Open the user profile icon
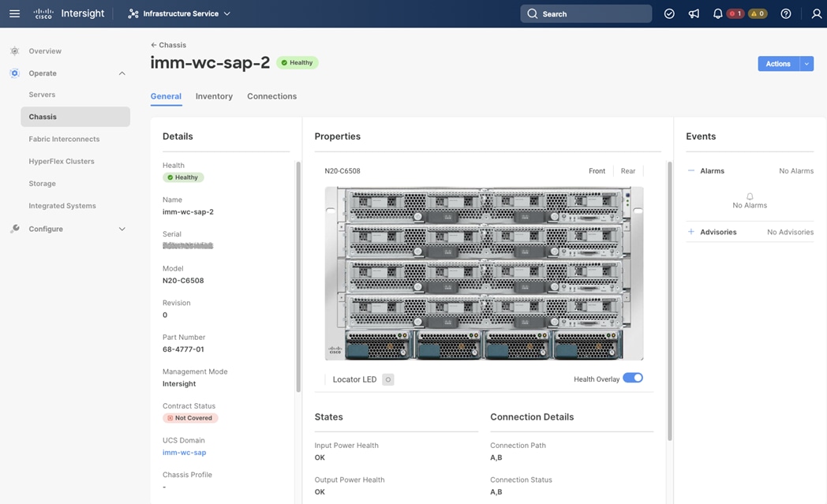Screen dimensions: 827x504 (817, 13)
